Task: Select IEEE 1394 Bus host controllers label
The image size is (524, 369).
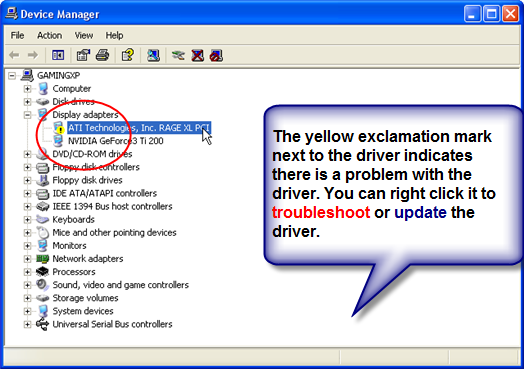Action: (x=112, y=206)
